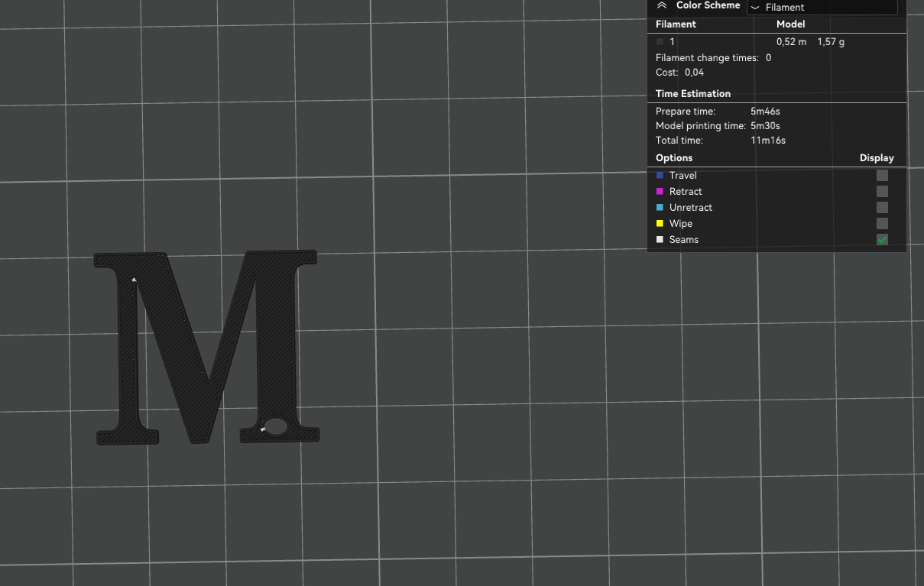Click the Options section header
The image size is (924, 586).
tap(674, 158)
